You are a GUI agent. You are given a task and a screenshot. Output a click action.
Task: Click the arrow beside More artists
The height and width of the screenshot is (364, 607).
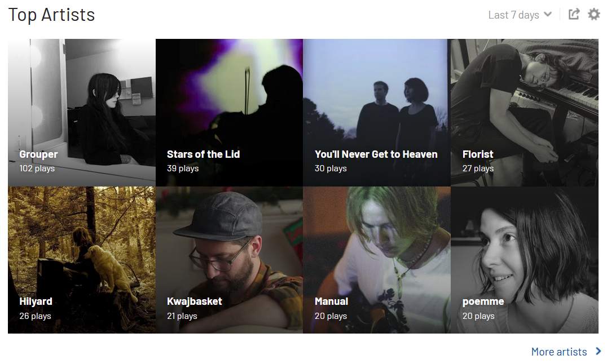598,351
